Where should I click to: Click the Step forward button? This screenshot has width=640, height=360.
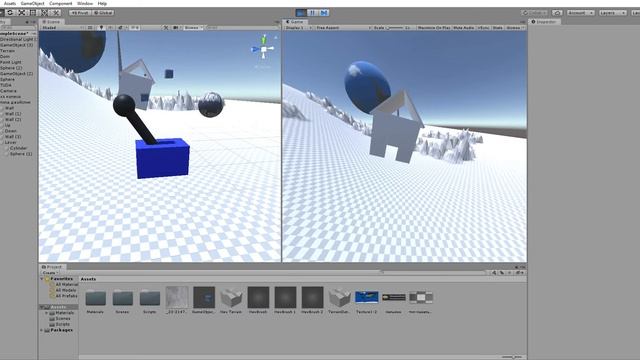tap(324, 13)
